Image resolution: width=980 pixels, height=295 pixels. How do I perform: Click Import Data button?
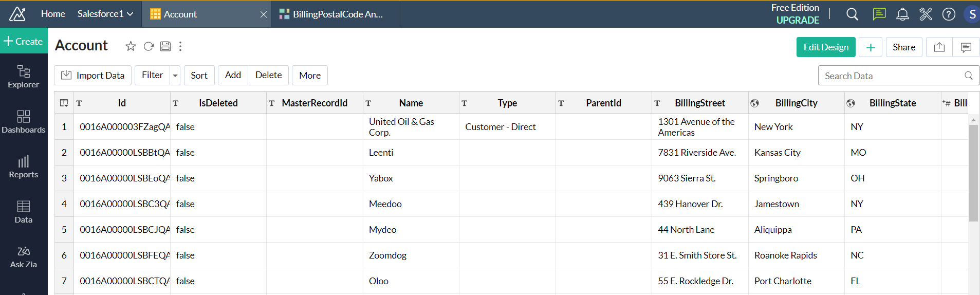[93, 76]
